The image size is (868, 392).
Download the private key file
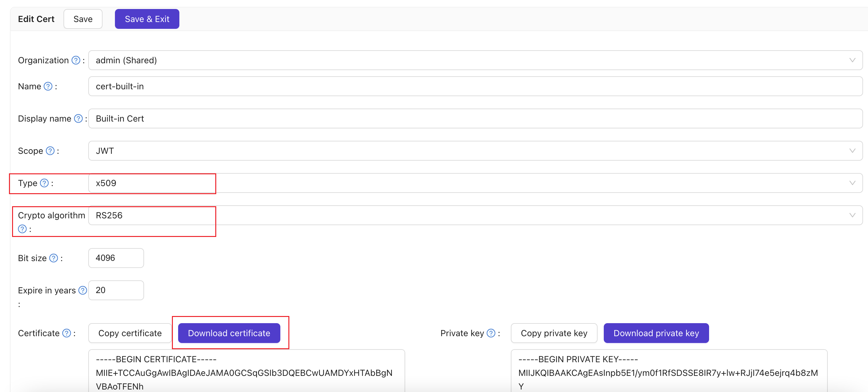pyautogui.click(x=656, y=333)
